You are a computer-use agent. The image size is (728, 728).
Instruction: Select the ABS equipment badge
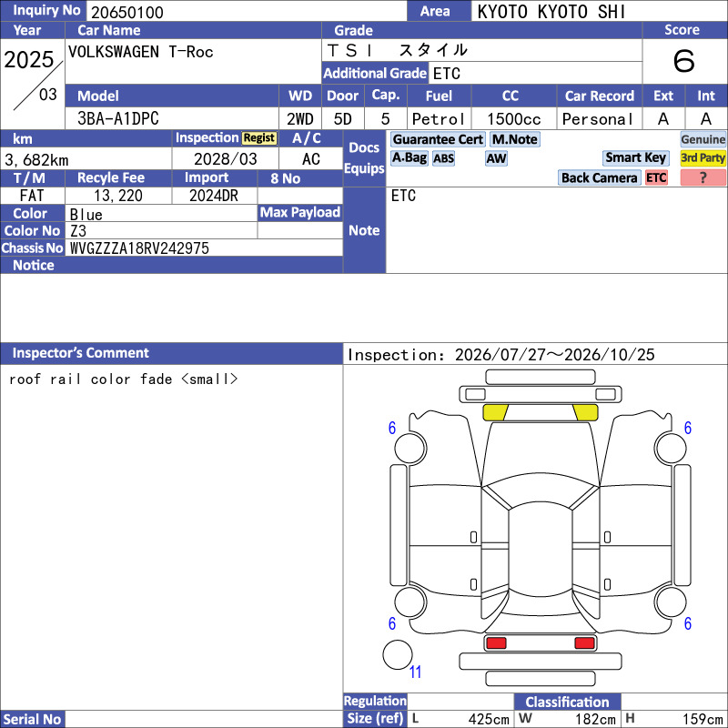pyautogui.click(x=443, y=158)
